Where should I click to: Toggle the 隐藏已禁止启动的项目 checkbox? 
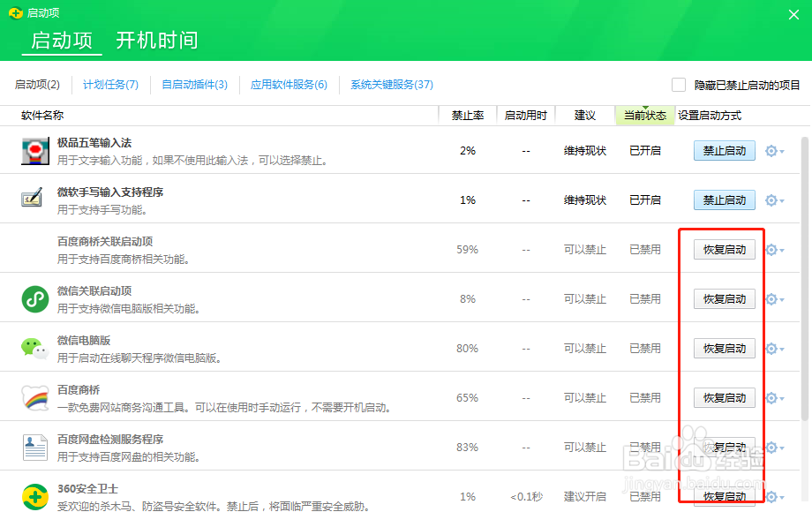[x=679, y=85]
